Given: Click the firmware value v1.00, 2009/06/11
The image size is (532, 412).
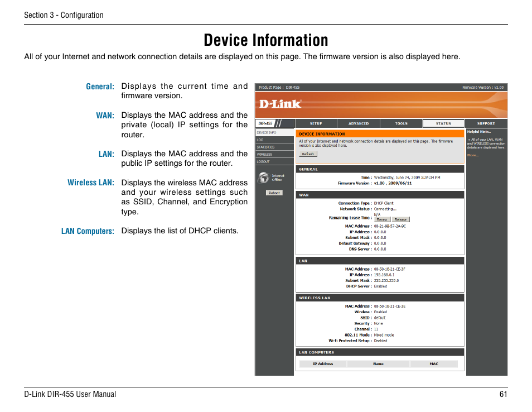Looking at the screenshot, I should [393, 184].
